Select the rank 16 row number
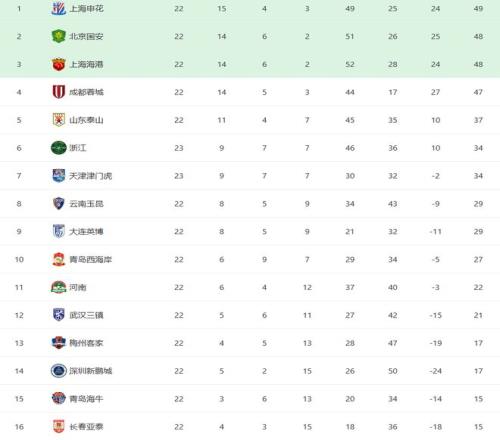 [x=19, y=427]
